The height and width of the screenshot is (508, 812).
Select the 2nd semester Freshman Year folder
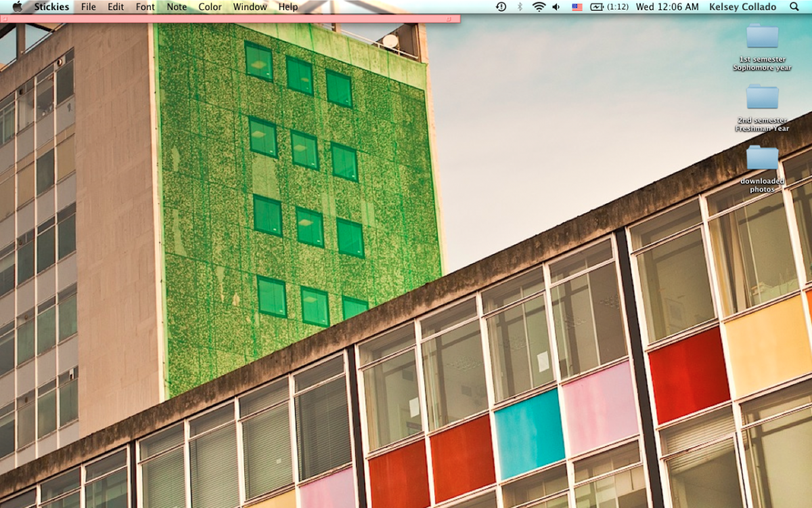pos(762,108)
